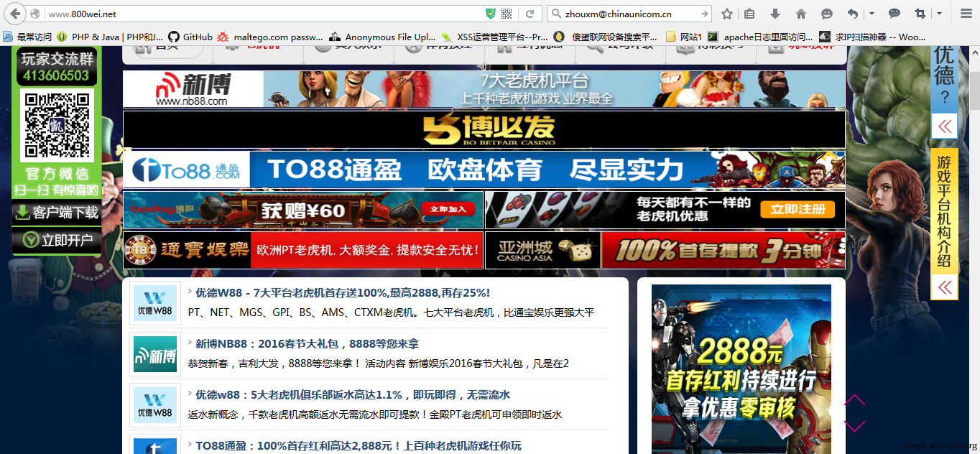This screenshot has height=454, width=980.
Task: Open the XSS运营管理平台 bookmark
Action: point(495,37)
